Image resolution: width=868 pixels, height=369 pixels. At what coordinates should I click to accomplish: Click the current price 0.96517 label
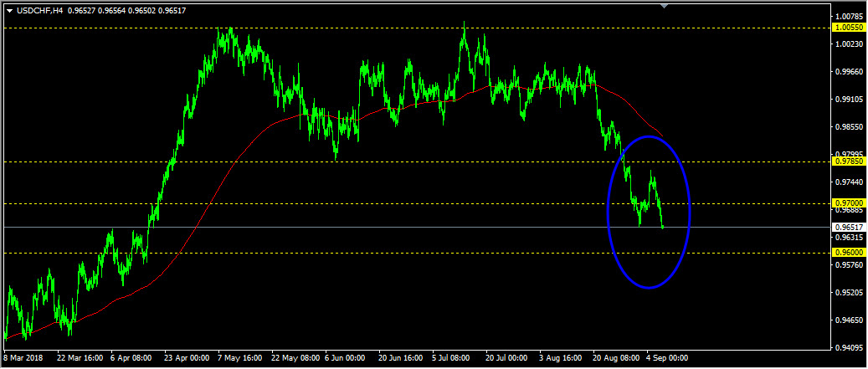[x=849, y=228]
